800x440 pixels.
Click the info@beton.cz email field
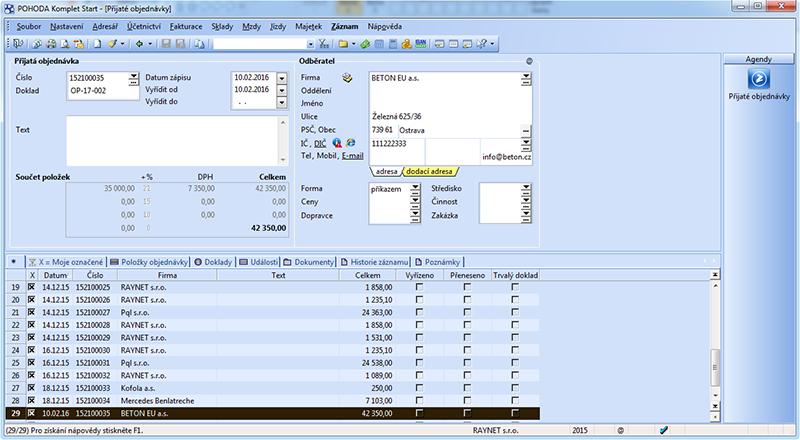coord(506,157)
